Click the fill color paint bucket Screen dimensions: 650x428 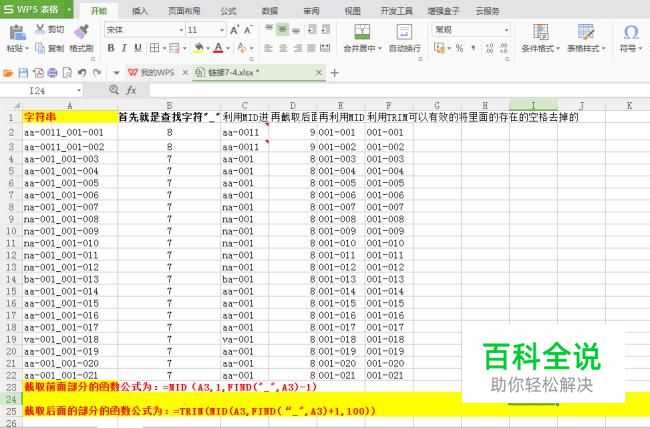199,48
